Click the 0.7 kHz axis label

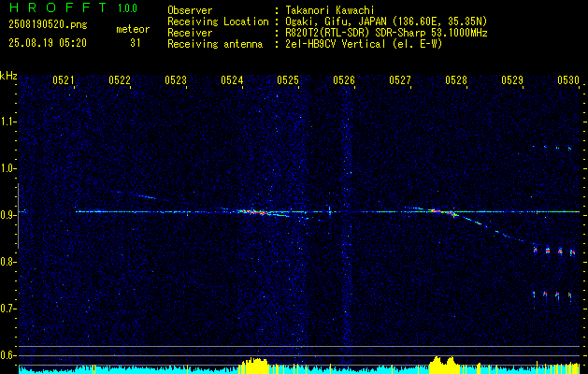pos(7,309)
